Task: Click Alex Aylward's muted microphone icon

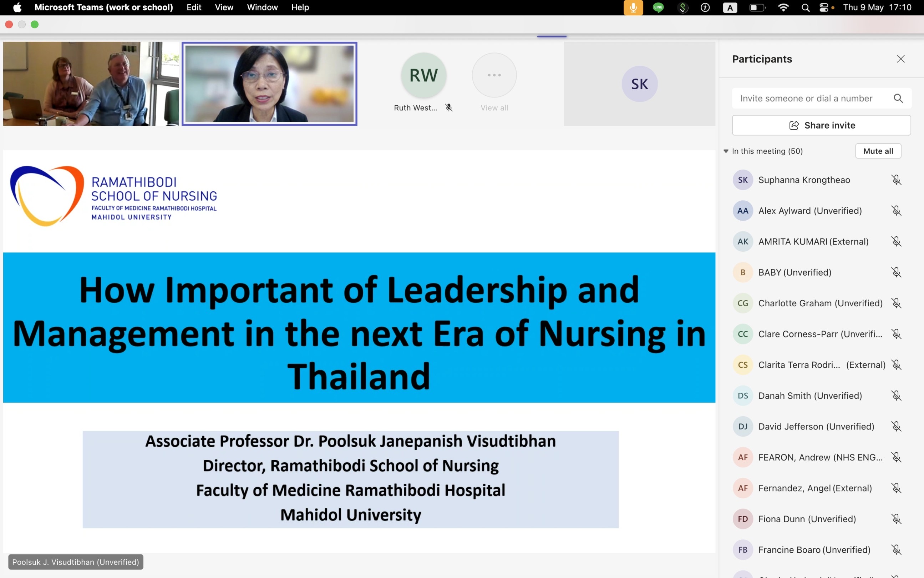Action: 896,211
